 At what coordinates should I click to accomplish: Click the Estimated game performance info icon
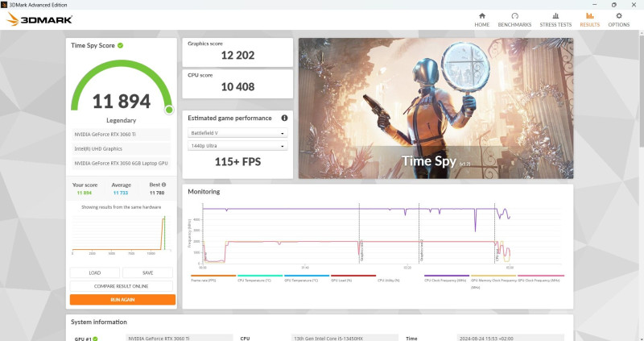point(284,118)
